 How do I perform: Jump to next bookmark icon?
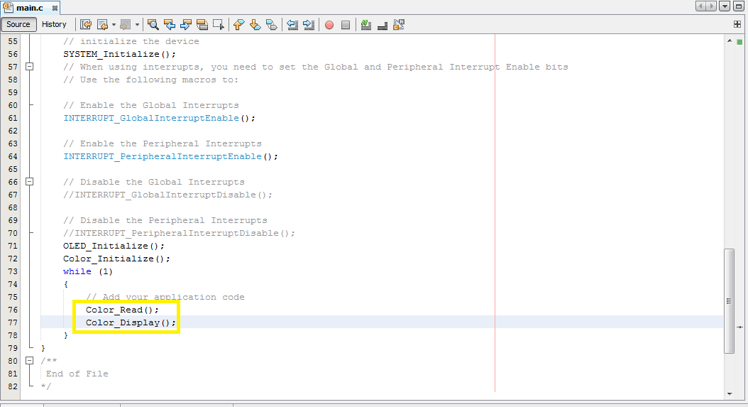tap(254, 24)
